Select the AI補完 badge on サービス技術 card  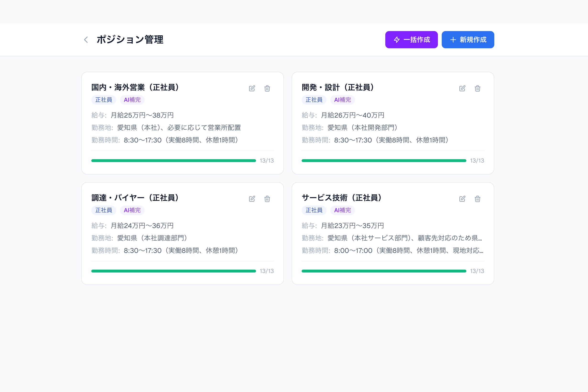343,210
